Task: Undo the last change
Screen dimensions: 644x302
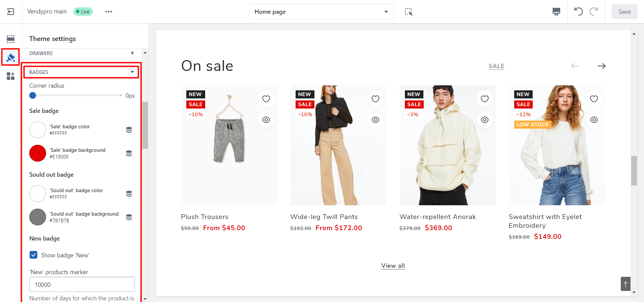Action: 578,11
